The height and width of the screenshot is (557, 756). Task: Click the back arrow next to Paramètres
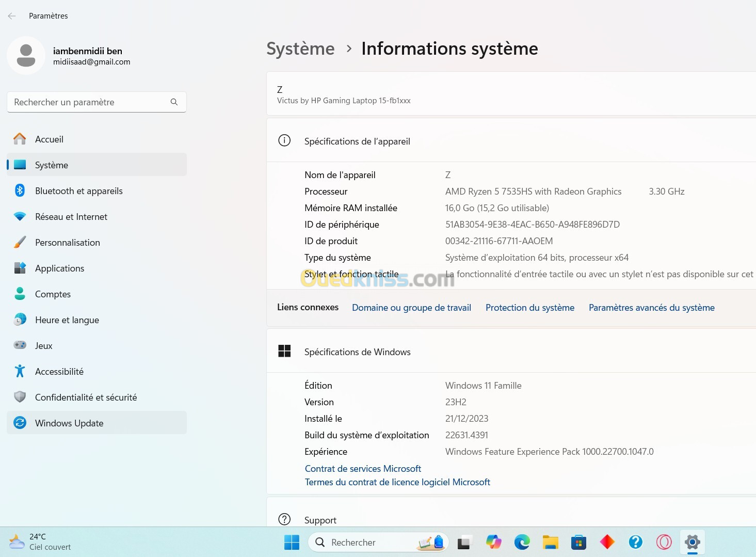click(x=12, y=16)
